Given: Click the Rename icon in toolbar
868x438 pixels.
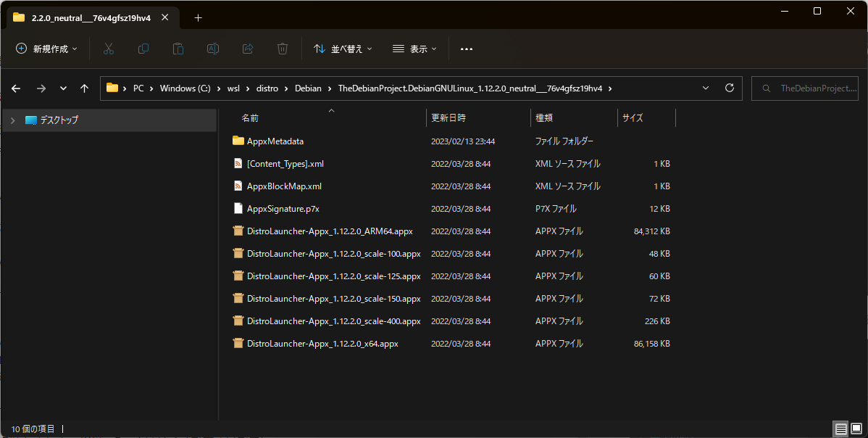Looking at the screenshot, I should click(212, 49).
